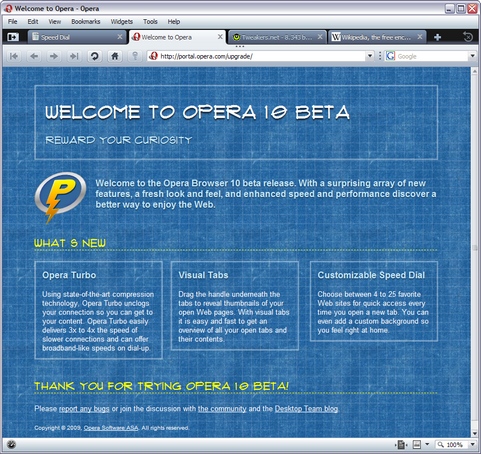The image size is (481, 454).
Task: Open the Edit menu
Action: point(33,22)
